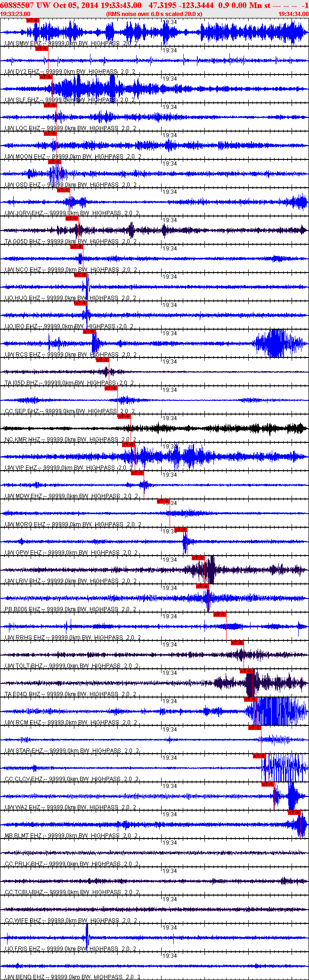Click the start time 19:33:23.00 label
Image resolution: width=309 pixels, height=980 pixels.
point(16,14)
